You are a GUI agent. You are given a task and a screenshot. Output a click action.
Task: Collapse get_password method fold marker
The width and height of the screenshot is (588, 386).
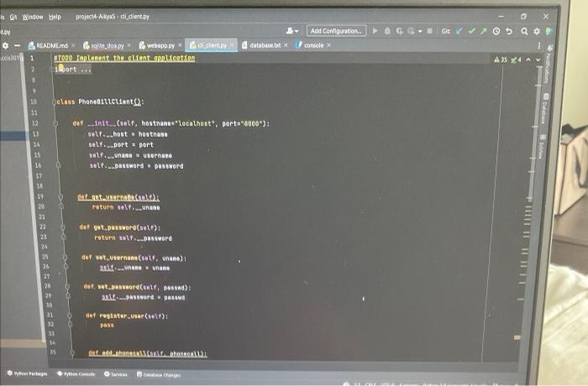(63, 227)
